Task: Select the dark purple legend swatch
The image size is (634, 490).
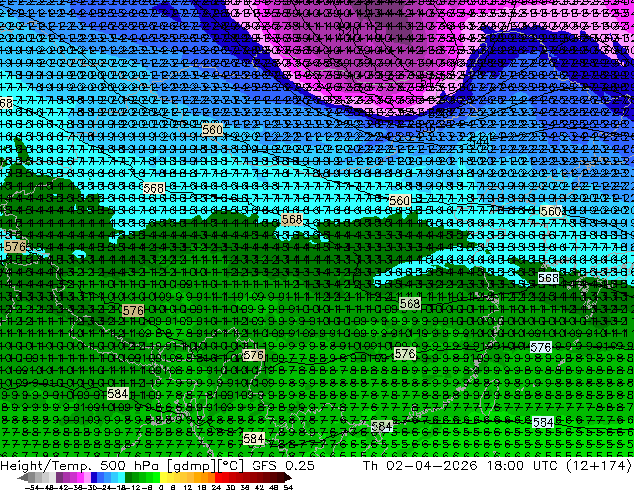Action: tap(59, 478)
